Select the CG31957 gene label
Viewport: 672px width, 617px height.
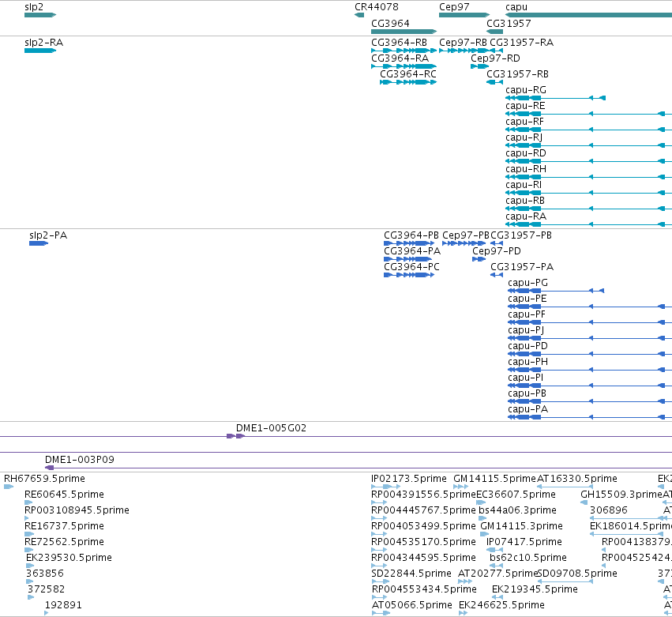click(509, 23)
